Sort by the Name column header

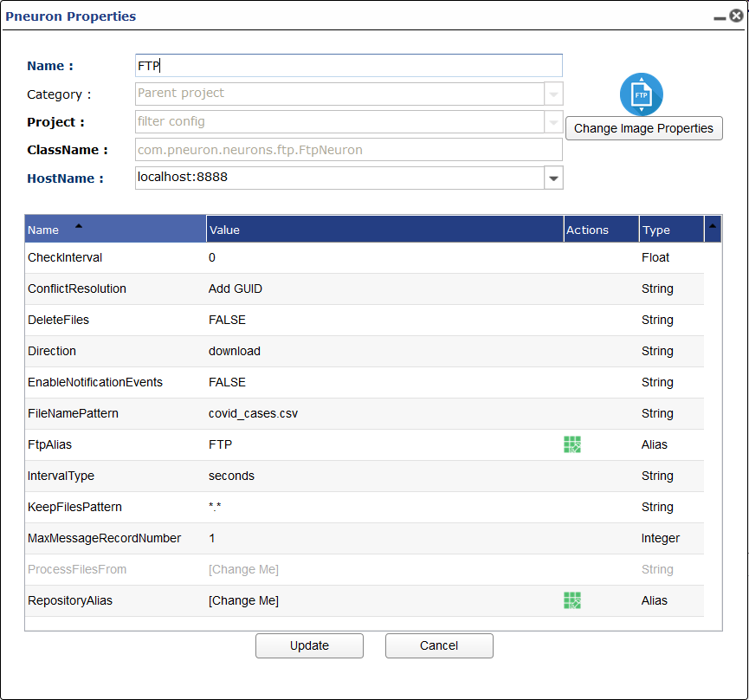[115, 229]
